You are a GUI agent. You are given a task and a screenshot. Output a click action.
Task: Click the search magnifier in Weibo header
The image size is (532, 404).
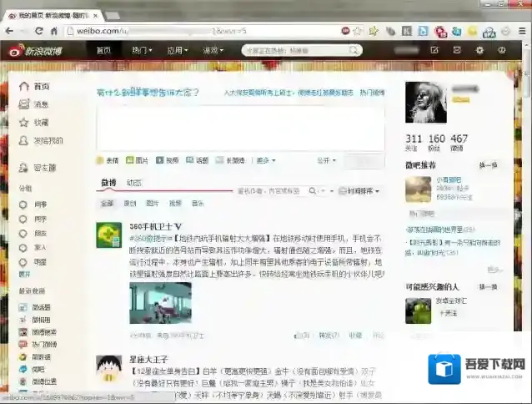(354, 51)
